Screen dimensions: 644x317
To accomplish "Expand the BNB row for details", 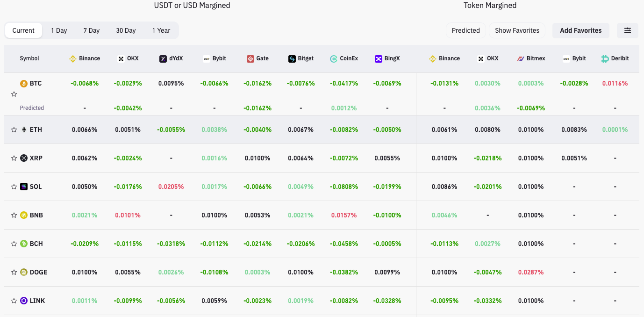I will (35, 215).
